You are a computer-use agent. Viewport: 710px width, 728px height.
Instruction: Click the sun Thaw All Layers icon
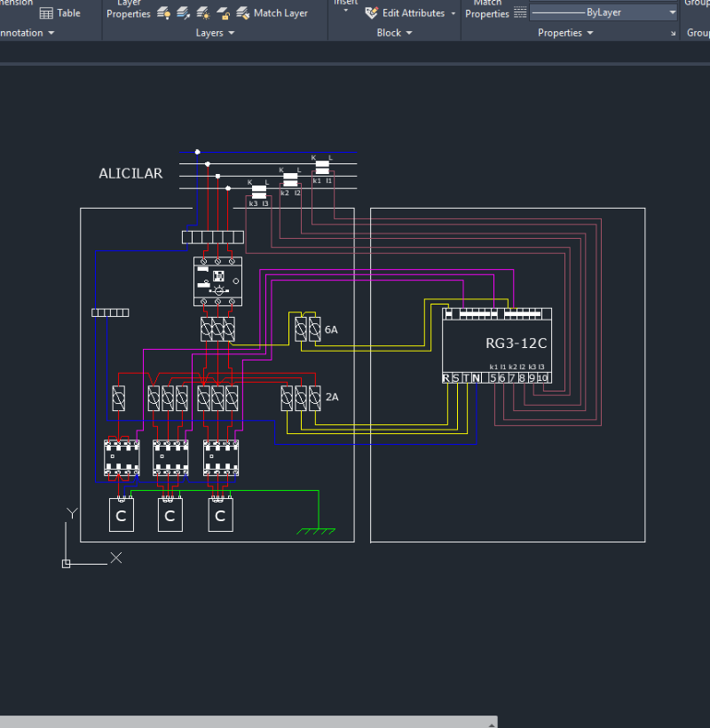(x=203, y=13)
